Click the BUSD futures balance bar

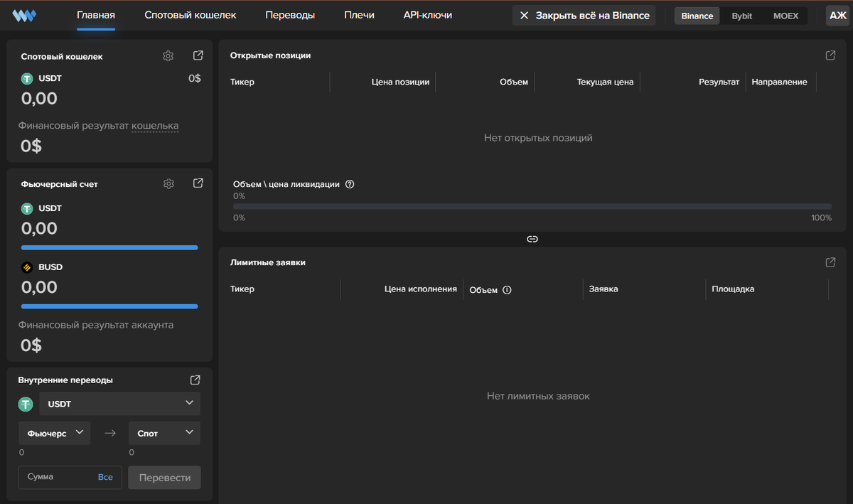coord(109,306)
